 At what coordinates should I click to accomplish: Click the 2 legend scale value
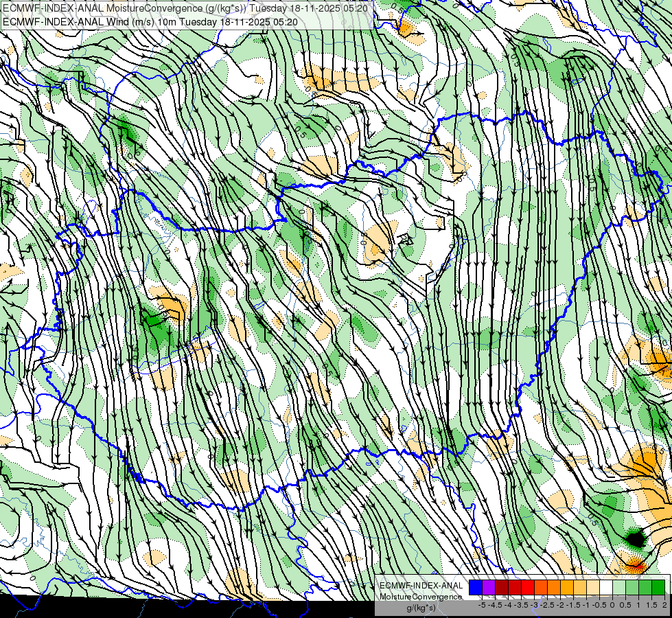[664, 605]
